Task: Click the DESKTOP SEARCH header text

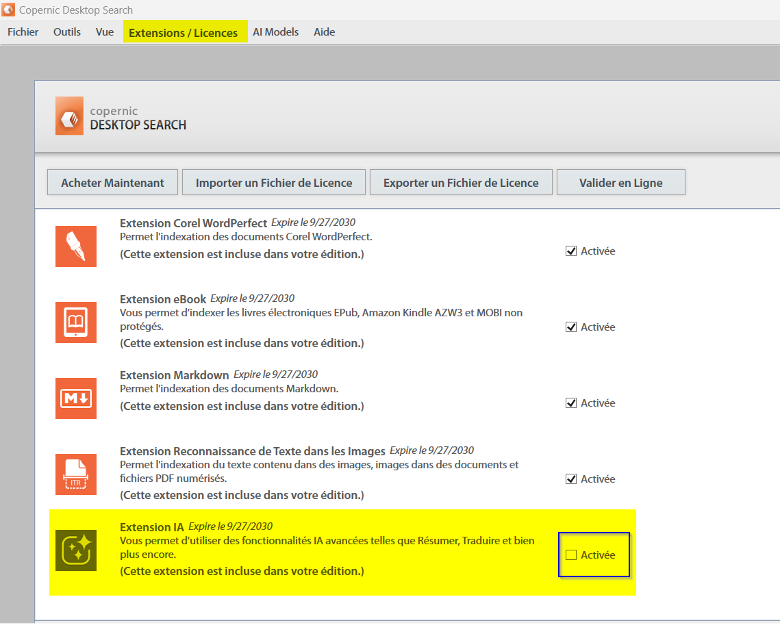Action: (x=138, y=125)
